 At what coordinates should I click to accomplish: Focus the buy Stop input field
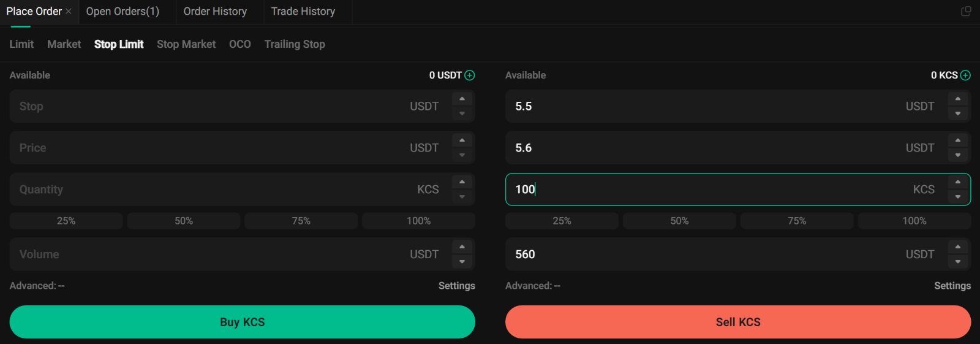click(243, 106)
